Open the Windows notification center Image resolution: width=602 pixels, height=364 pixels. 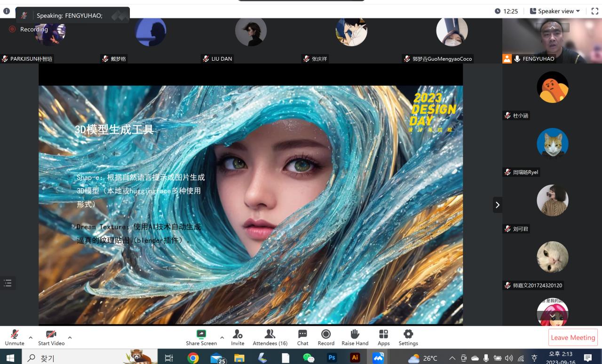[588, 358]
